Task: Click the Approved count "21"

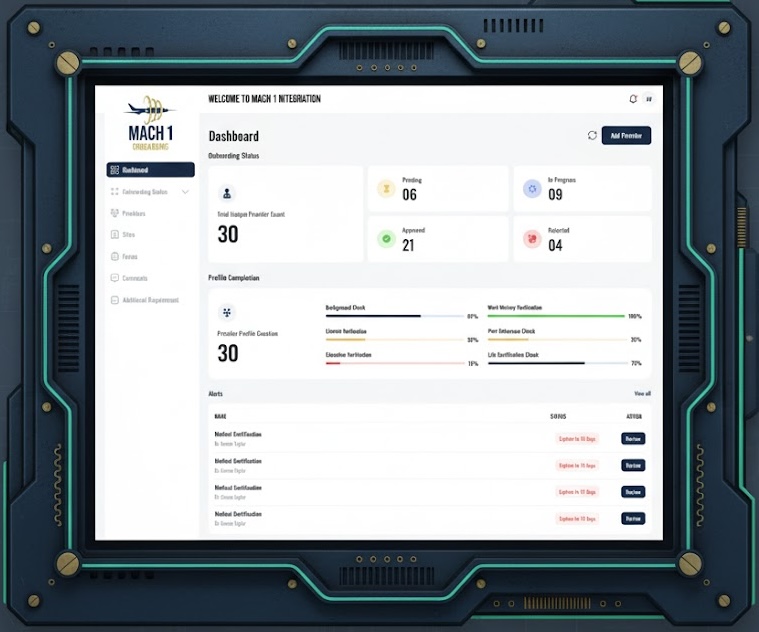Action: 408,245
